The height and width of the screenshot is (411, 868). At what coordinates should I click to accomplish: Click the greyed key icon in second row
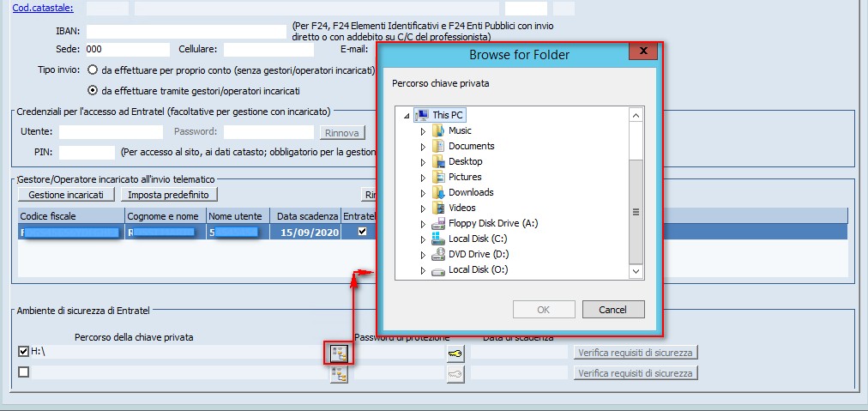tap(455, 374)
